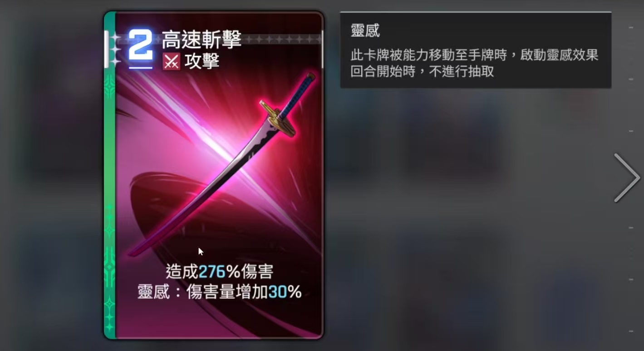Viewport: 644px width, 351px height.
Task: Click the 靈感 tooltip heading
Action: pyautogui.click(x=365, y=30)
